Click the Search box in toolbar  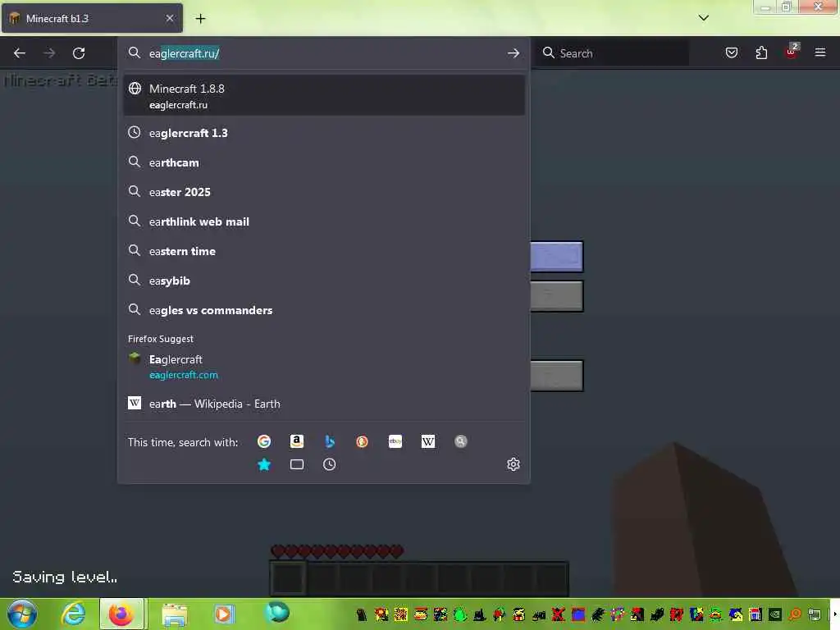614,53
